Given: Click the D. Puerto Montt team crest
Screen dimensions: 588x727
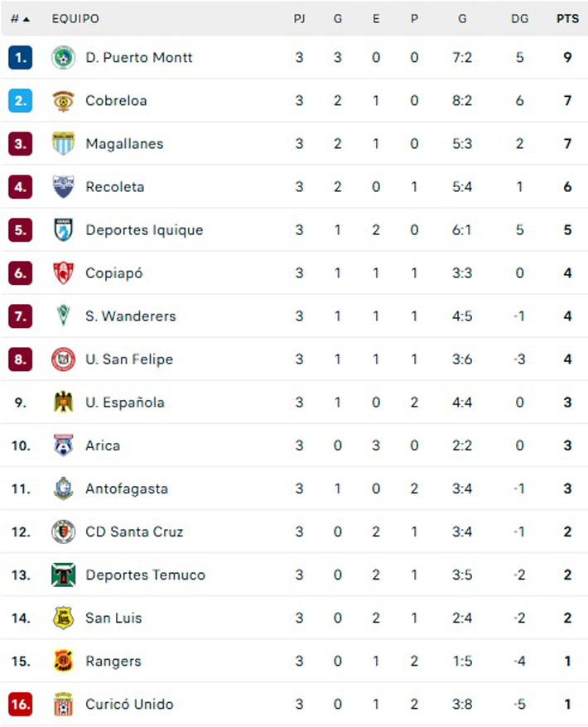Looking at the screenshot, I should 63,58.
